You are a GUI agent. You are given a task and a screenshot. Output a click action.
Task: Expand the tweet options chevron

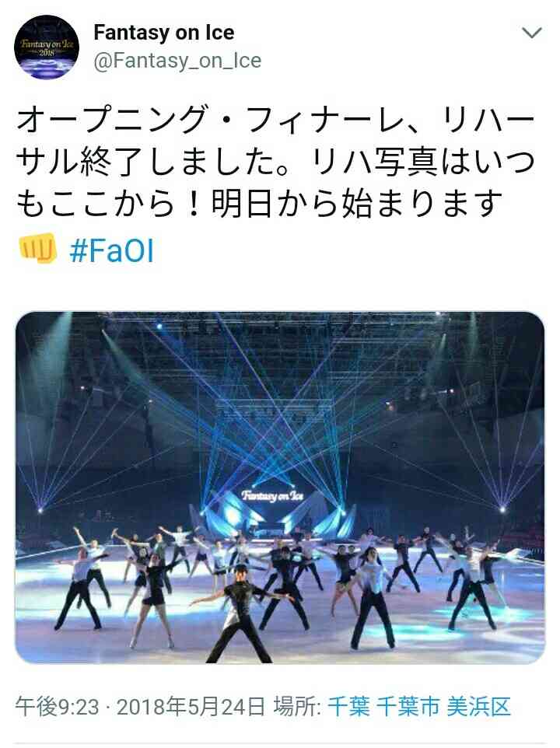pyautogui.click(x=532, y=33)
